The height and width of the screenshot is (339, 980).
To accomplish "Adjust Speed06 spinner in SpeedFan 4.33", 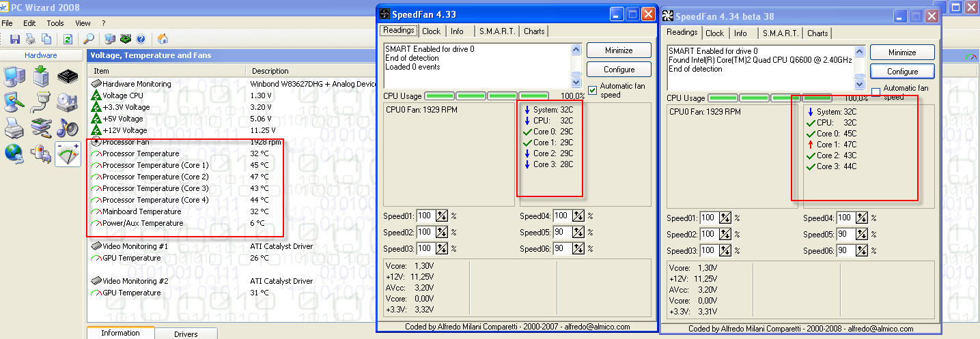I will 578,248.
